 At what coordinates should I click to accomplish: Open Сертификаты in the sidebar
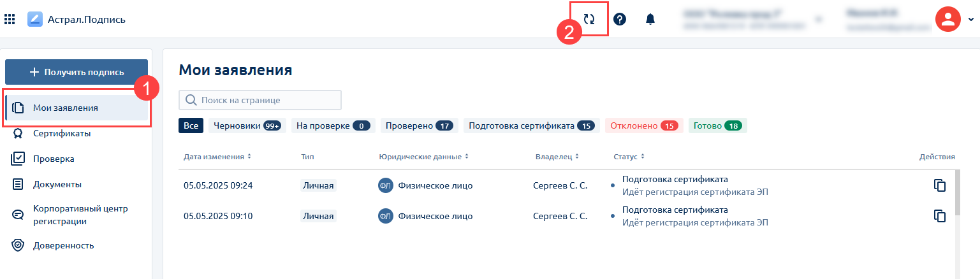[x=61, y=134]
